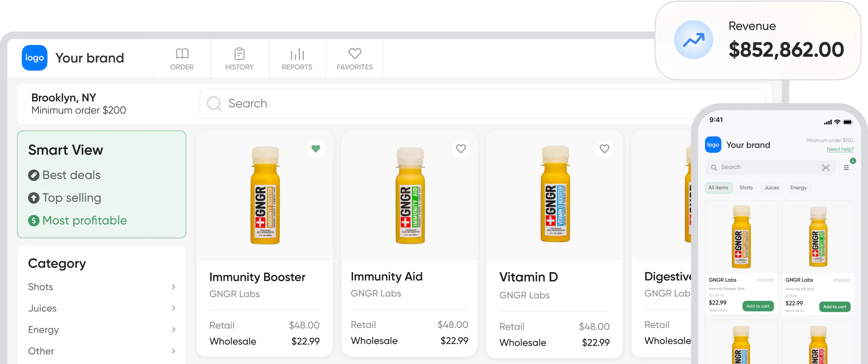Viewport: 868px width, 364px height.
Task: Open the Reports bar-chart icon
Action: (297, 54)
